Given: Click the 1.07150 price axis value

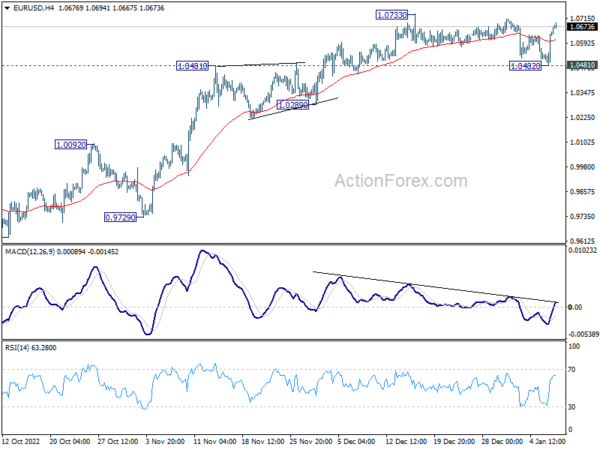Looking at the screenshot, I should point(582,18).
